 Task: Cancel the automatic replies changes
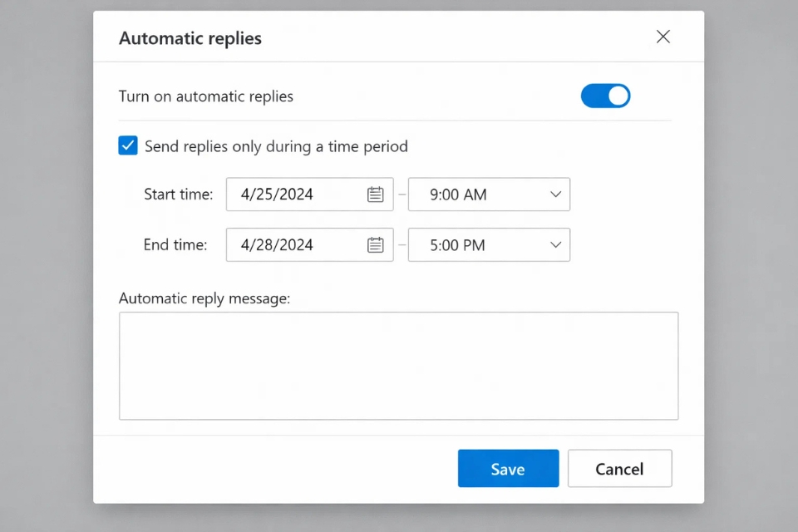click(x=619, y=469)
